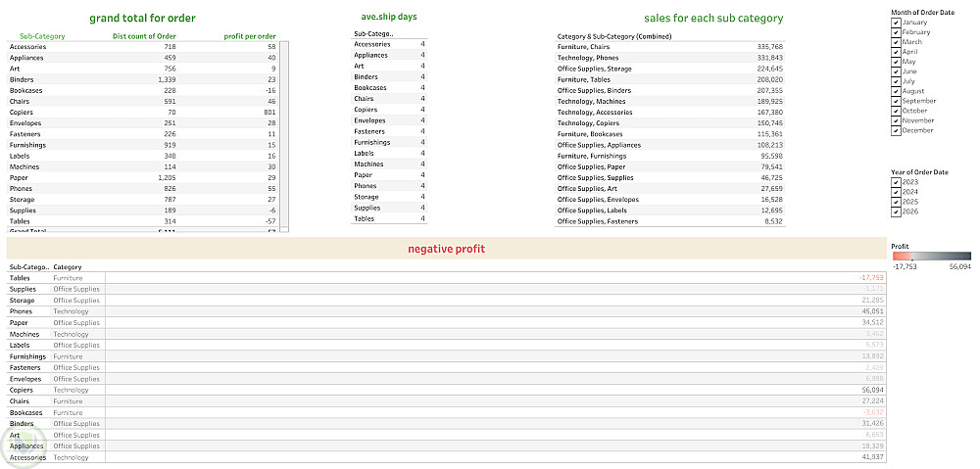Click Technology, Phones sales value 331,843

[771, 58]
